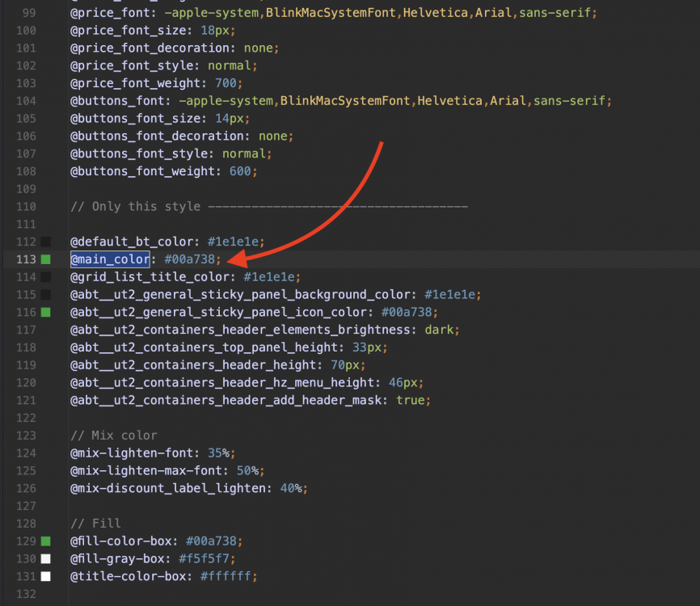Open the gutter swatch for @fill-color-box
The height and width of the screenshot is (606, 700).
[46, 541]
